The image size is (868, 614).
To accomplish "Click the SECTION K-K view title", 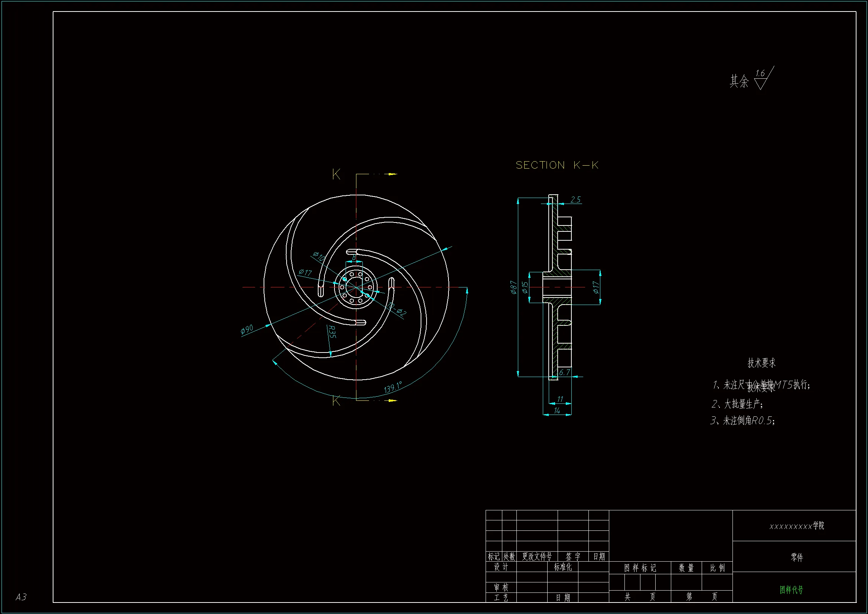I will click(x=557, y=165).
